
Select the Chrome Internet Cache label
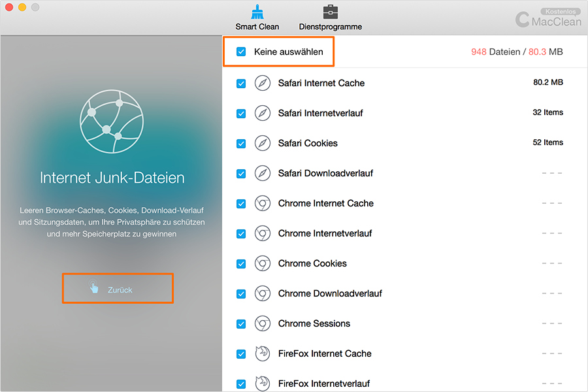coord(326,203)
